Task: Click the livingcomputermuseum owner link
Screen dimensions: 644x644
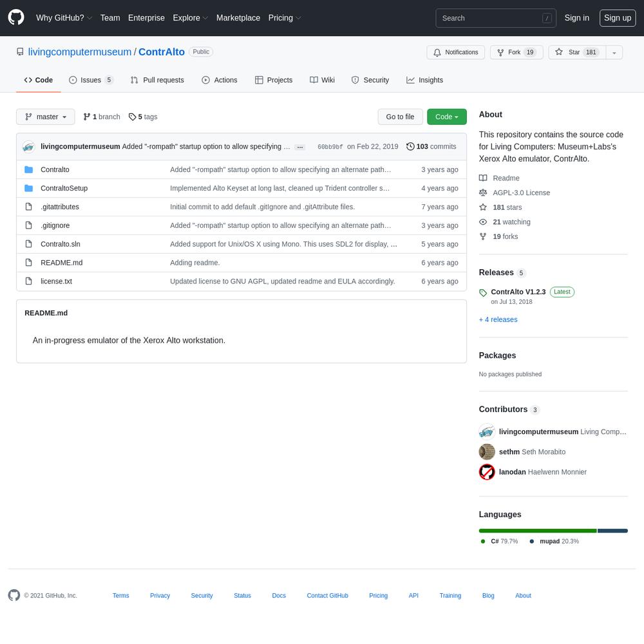Action: [80, 52]
